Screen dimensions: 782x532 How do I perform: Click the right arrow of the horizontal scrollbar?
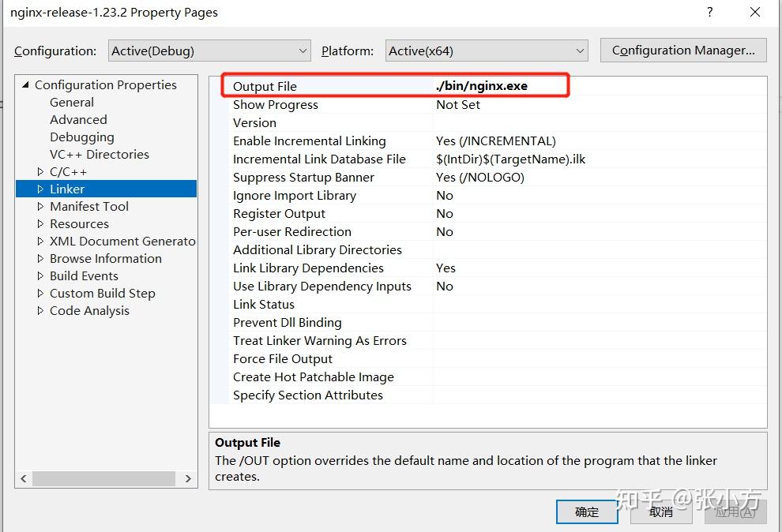click(x=188, y=478)
